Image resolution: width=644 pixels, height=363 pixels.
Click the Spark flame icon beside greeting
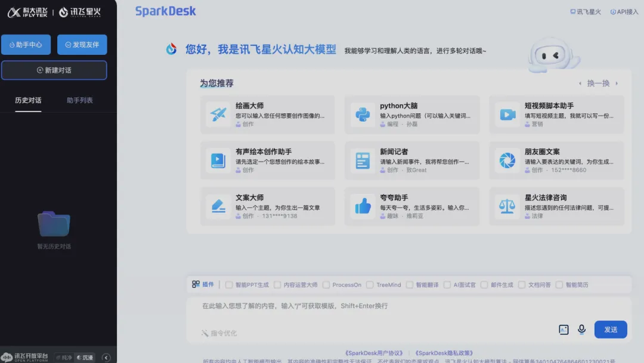[x=171, y=49]
